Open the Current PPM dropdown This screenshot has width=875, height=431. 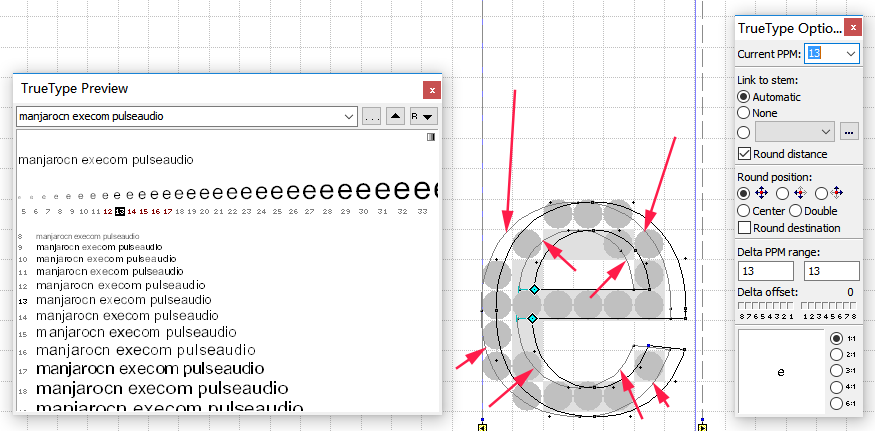(x=850, y=54)
